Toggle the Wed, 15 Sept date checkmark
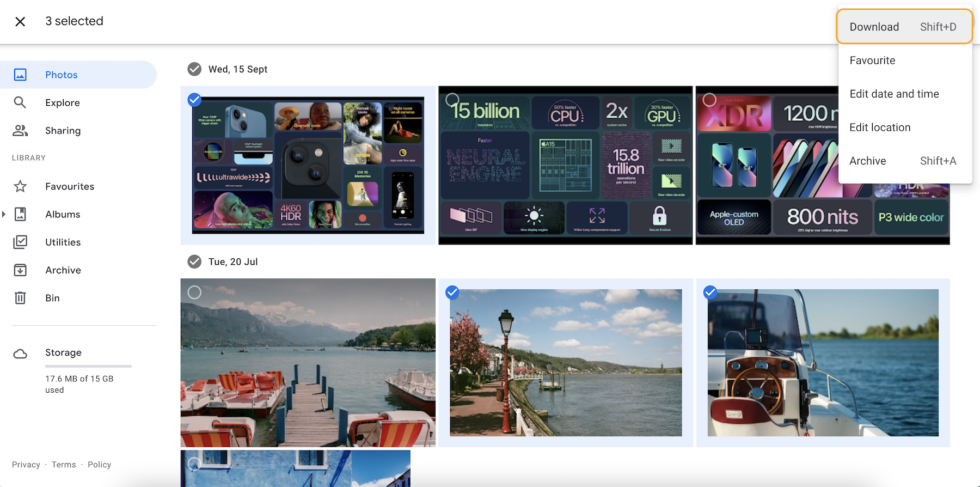The width and height of the screenshot is (980, 487). tap(194, 69)
